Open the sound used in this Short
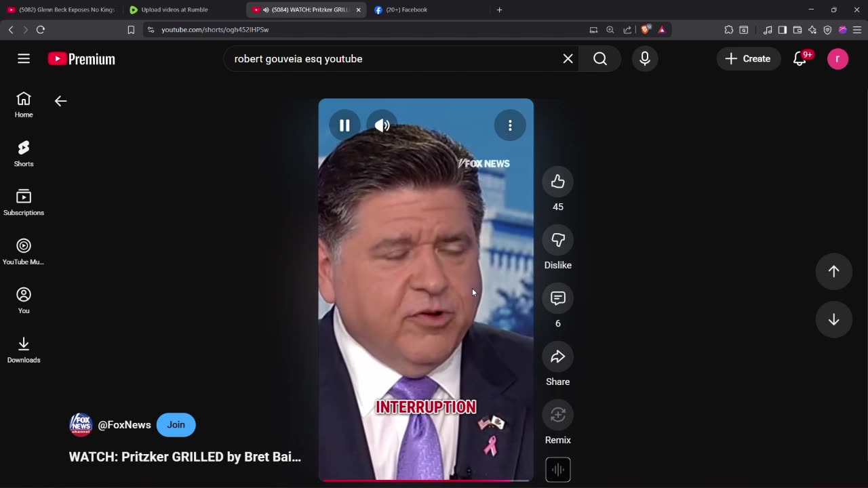Viewport: 868px width, 488px height. pos(558,470)
